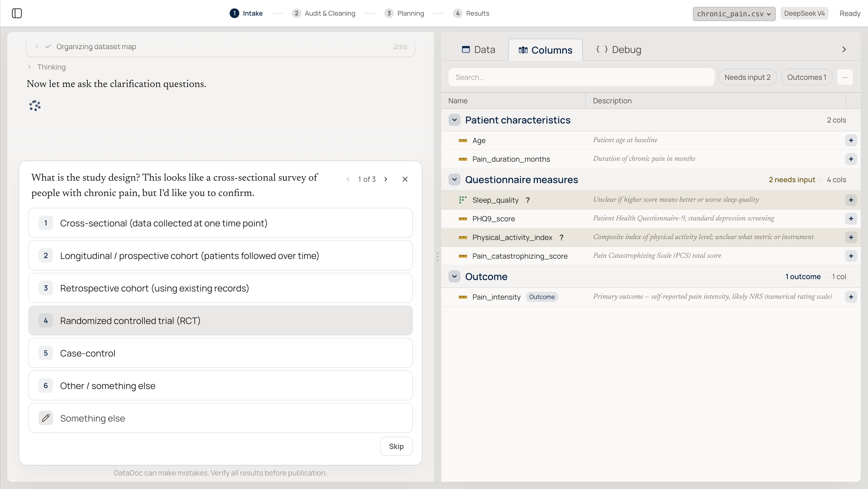Screen dimensions: 868x489
Task: Collapse Outcome group
Action: coord(454,277)
